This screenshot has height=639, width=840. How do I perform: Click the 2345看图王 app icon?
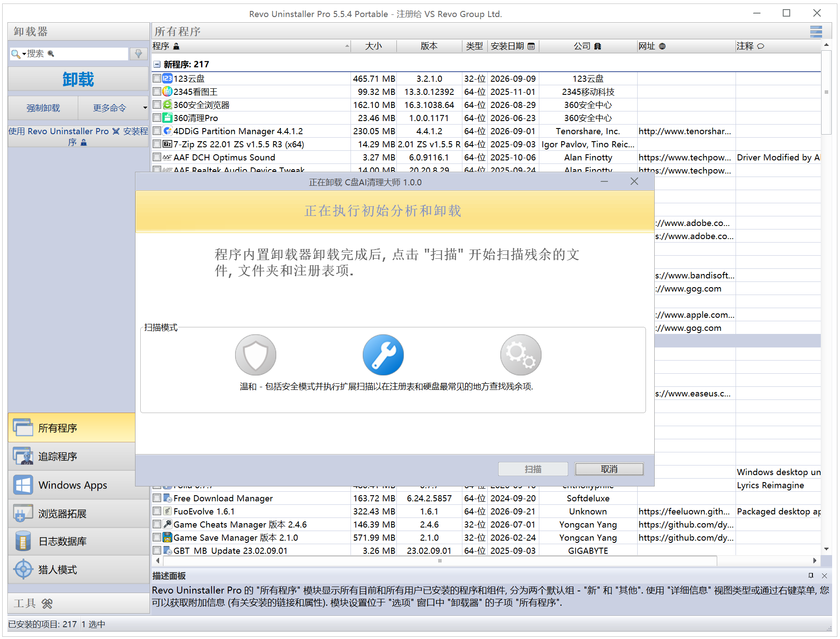pyautogui.click(x=167, y=92)
